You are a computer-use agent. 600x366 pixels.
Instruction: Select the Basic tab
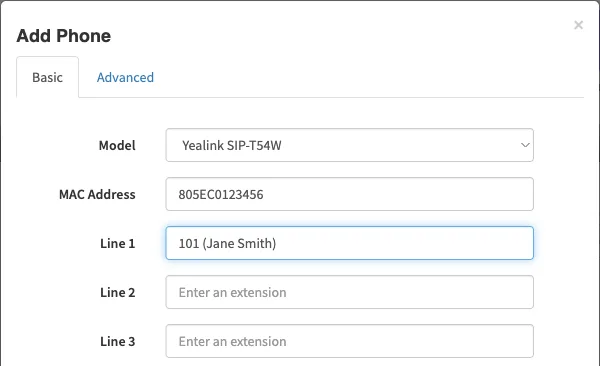click(47, 77)
